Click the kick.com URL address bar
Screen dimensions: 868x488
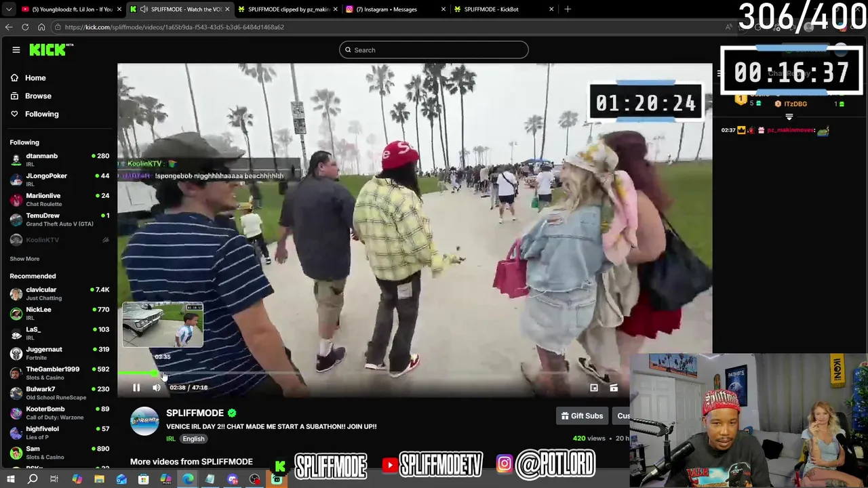click(387, 27)
